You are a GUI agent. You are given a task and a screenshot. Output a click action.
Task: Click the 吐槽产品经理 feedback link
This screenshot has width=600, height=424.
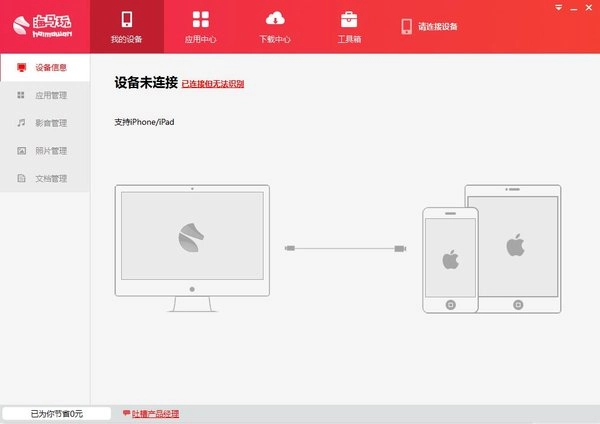[x=155, y=413]
